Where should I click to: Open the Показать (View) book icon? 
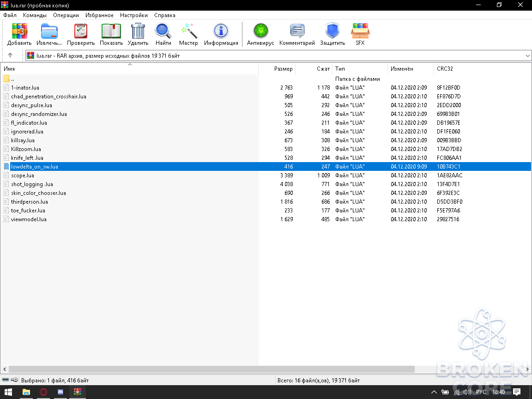111,31
